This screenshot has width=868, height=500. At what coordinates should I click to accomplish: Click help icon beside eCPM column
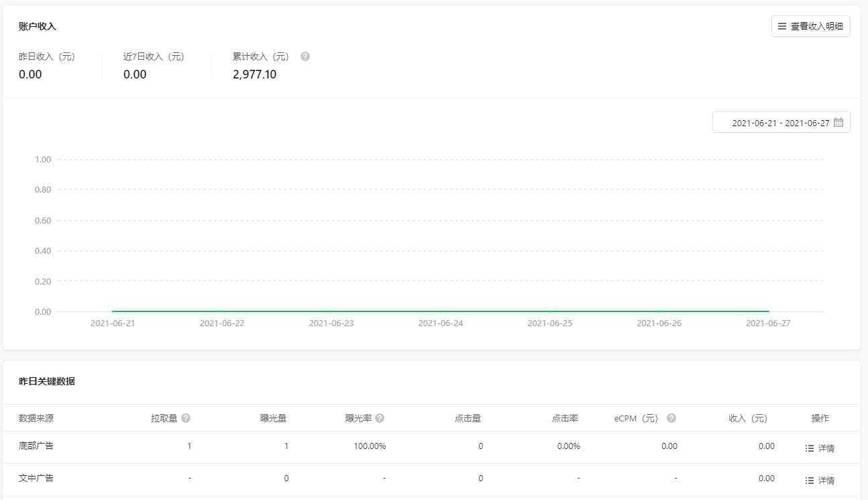click(x=671, y=418)
